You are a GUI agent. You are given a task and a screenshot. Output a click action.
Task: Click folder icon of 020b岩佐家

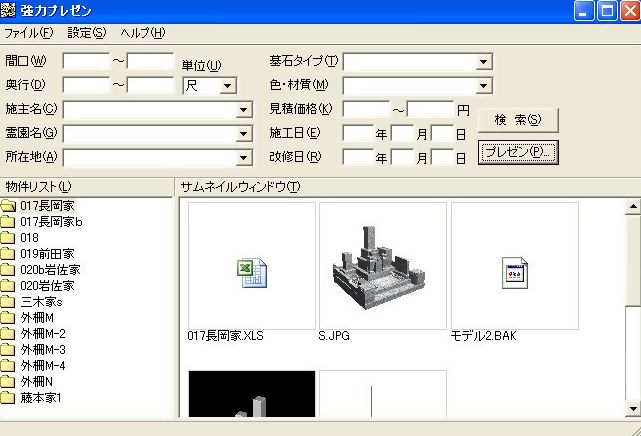pyautogui.click(x=8, y=270)
